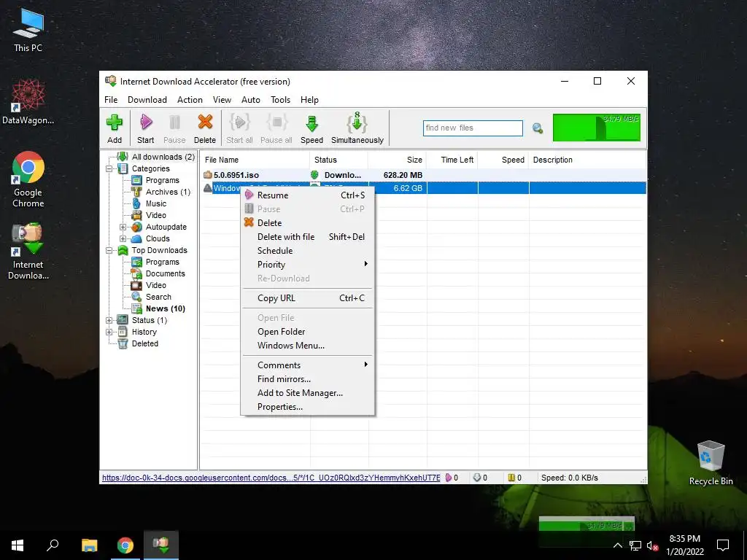
Task: Sort by the Status column header
Action: point(338,160)
